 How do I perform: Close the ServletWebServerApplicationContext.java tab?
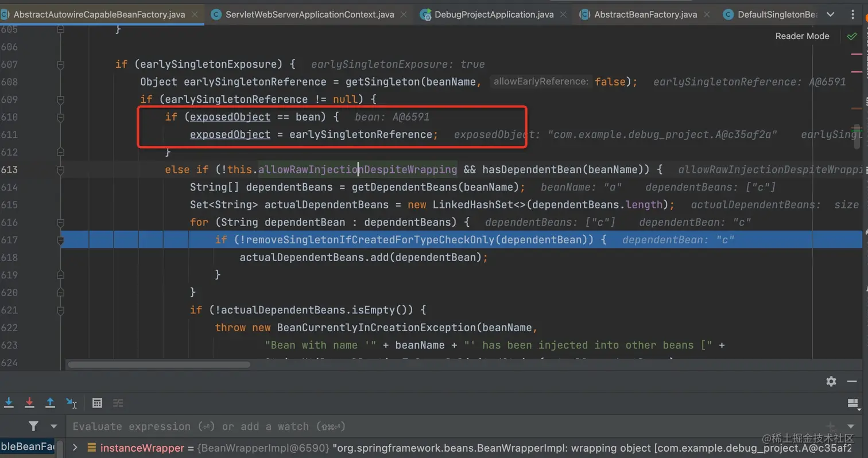click(404, 14)
